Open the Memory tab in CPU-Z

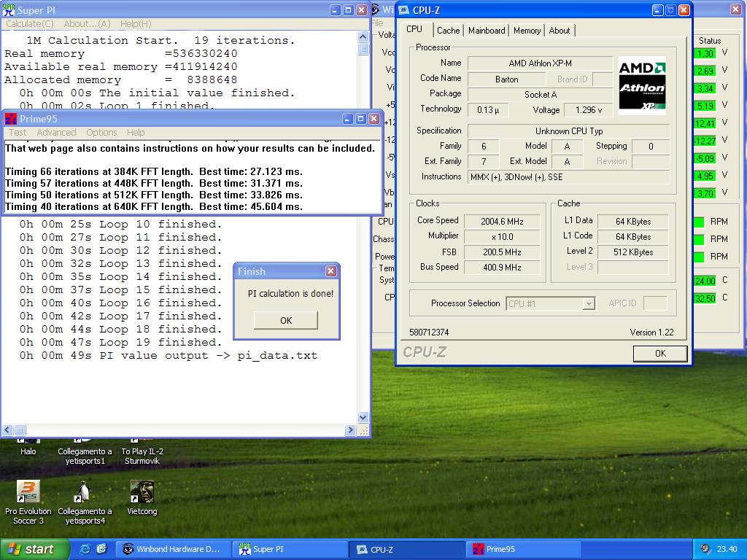coord(527,31)
